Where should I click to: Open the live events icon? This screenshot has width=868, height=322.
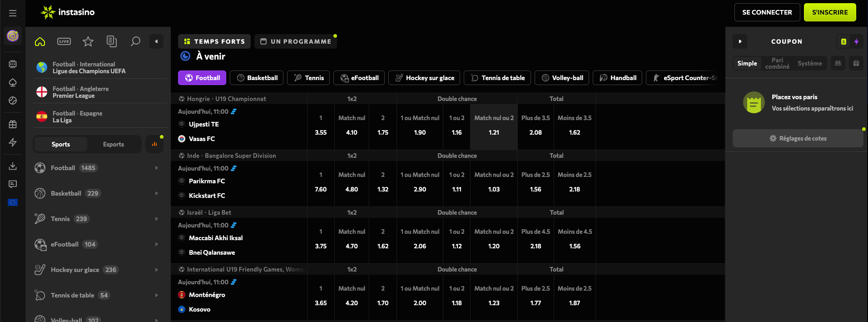[x=64, y=41]
